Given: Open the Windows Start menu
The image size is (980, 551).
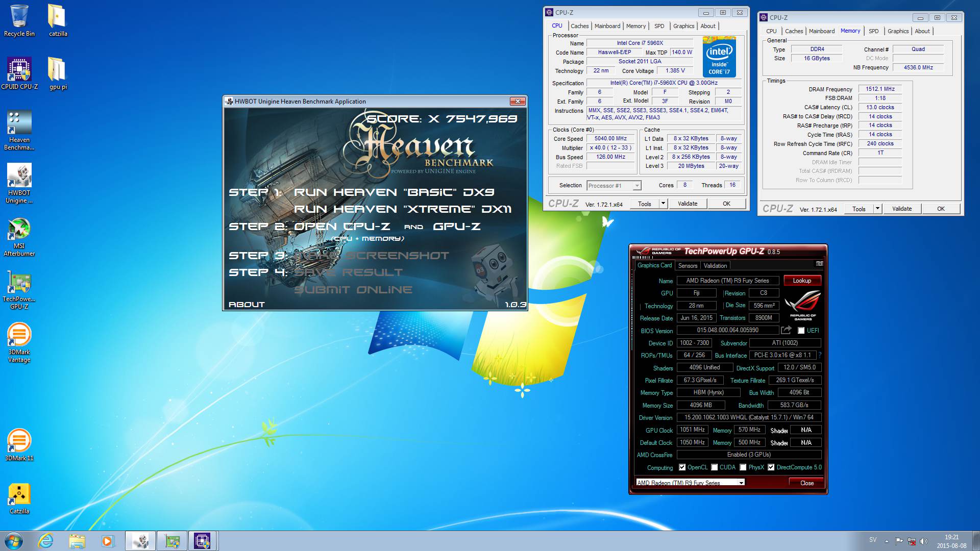Looking at the screenshot, I should tap(14, 541).
